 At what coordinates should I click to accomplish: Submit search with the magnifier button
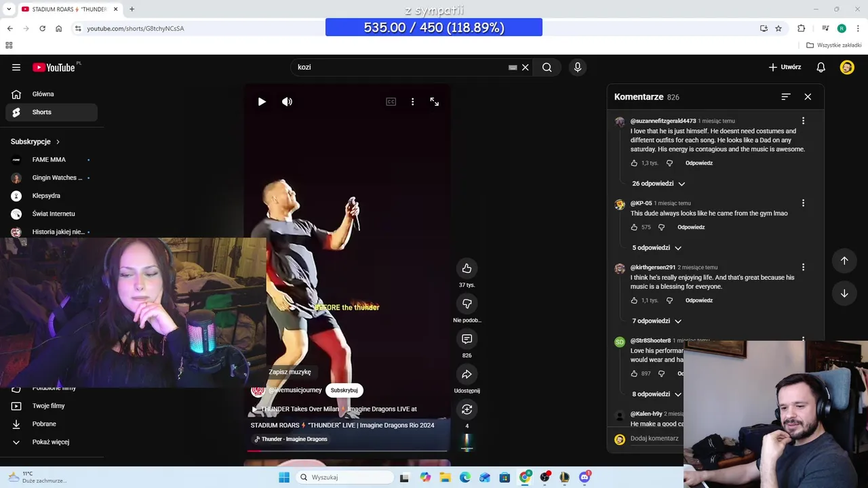point(547,67)
